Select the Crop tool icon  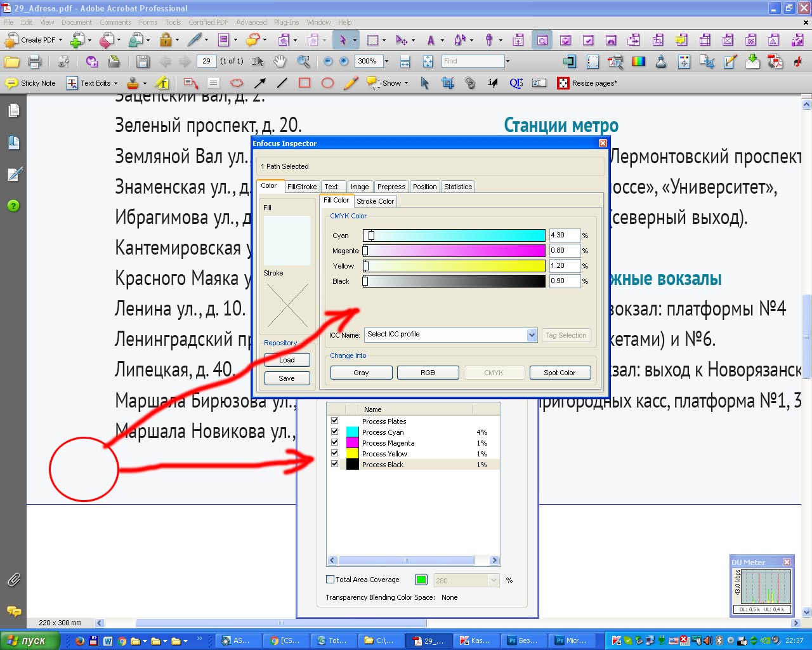(x=447, y=83)
